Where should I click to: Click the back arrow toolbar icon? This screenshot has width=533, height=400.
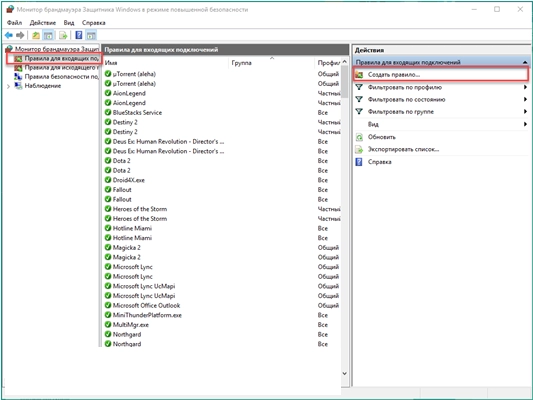(9, 35)
